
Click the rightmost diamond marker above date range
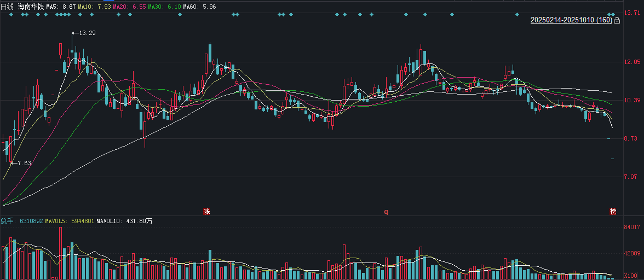click(614, 15)
